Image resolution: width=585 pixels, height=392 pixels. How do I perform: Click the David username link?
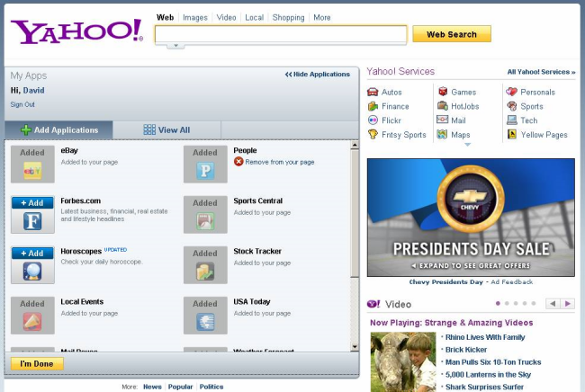[33, 90]
